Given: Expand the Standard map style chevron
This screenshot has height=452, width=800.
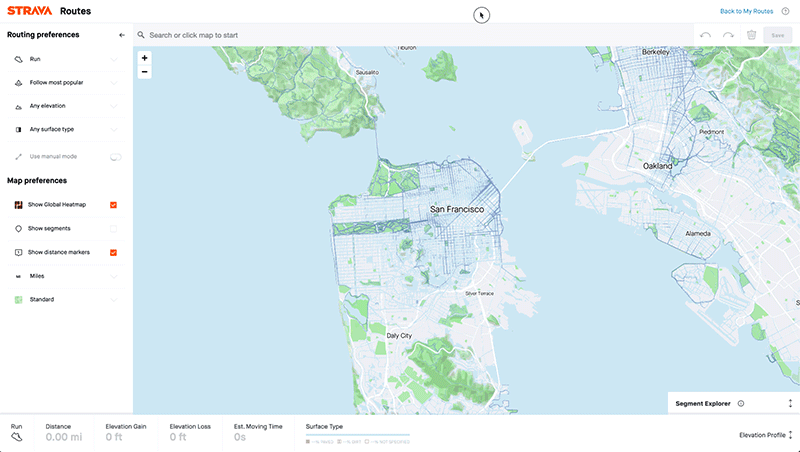Looking at the screenshot, I should [114, 300].
